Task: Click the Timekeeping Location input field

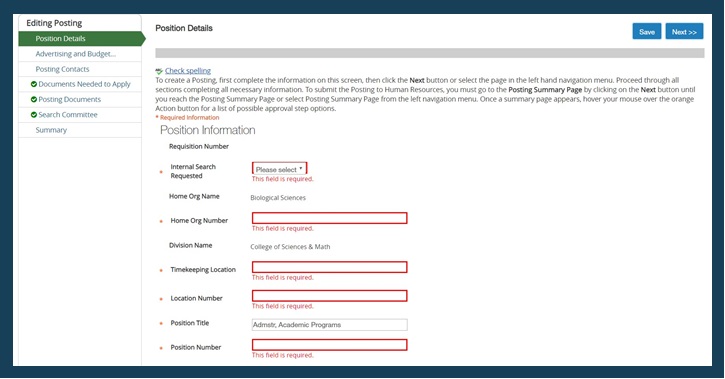Action: tap(329, 267)
